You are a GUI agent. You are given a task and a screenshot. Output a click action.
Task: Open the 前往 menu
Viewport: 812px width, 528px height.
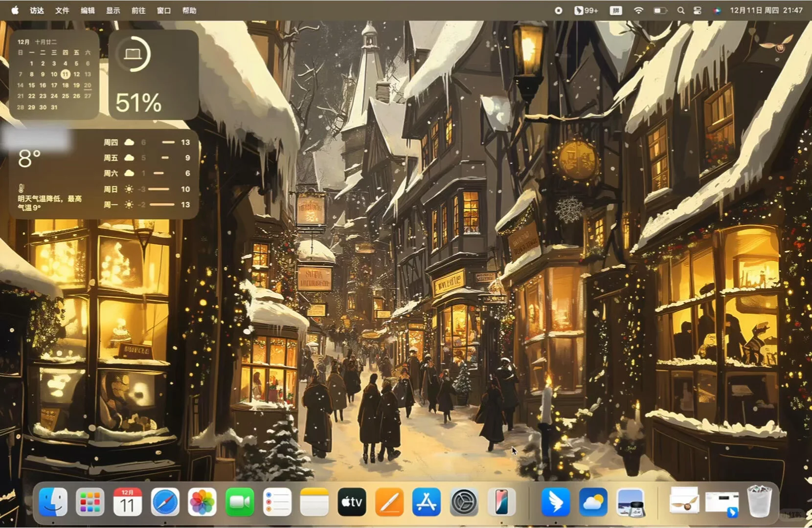coord(138,10)
